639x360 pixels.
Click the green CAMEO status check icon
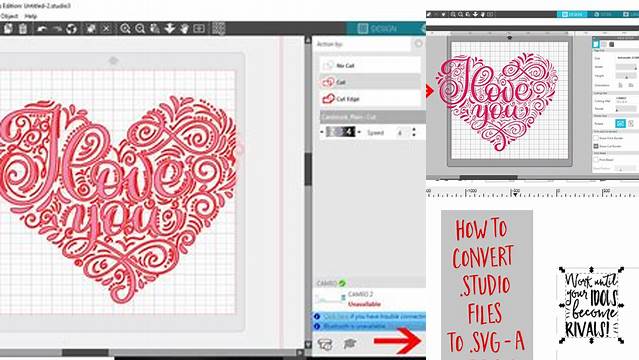pyautogui.click(x=342, y=283)
